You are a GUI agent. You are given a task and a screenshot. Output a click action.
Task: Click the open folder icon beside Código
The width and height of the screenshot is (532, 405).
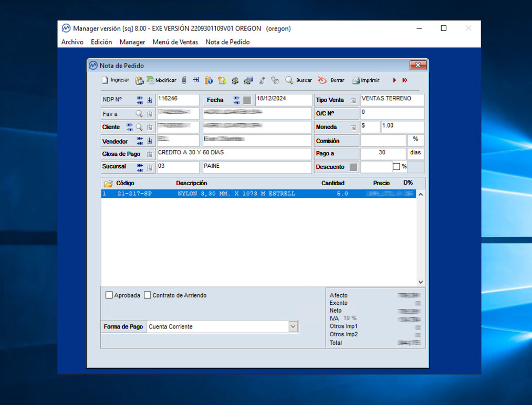click(108, 183)
